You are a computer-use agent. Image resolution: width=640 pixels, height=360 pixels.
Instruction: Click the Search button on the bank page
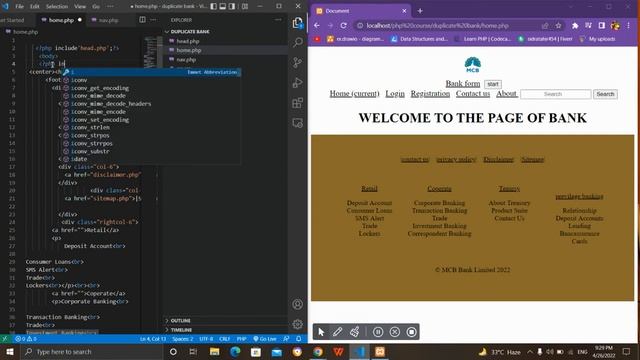[x=605, y=94]
